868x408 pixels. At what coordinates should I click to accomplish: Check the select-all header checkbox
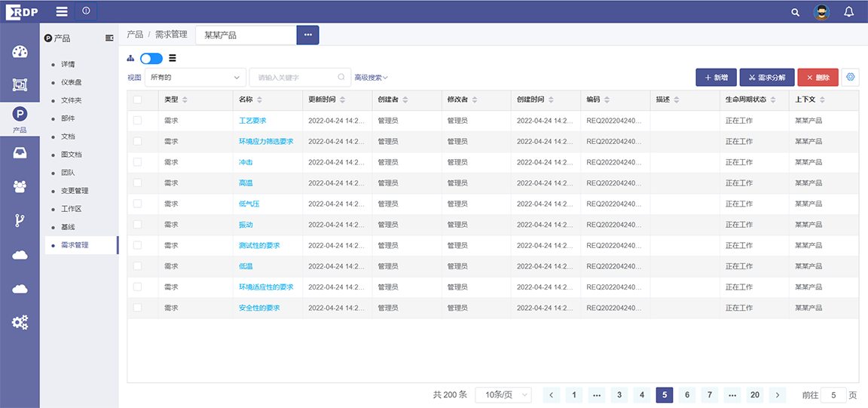pos(137,100)
